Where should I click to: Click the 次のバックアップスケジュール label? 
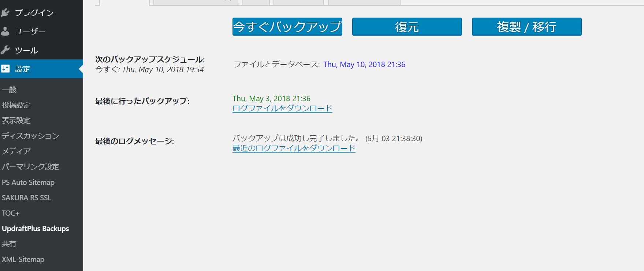click(x=150, y=59)
